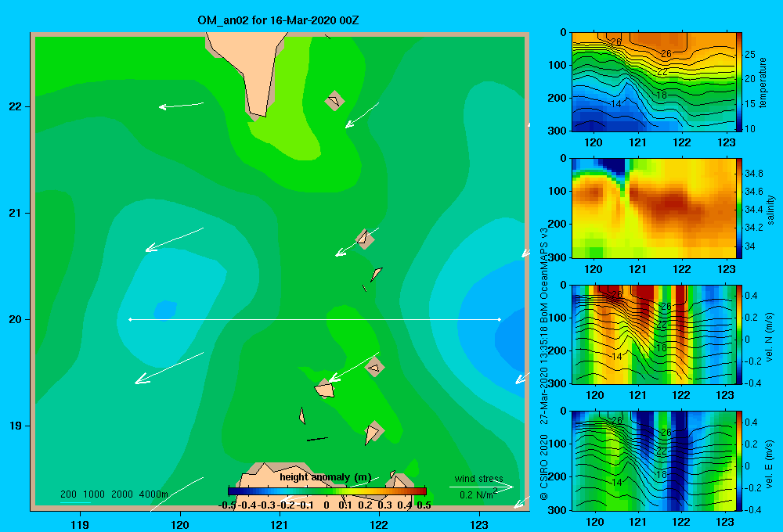Click longitude label 122 on the main map axis

pos(379,524)
